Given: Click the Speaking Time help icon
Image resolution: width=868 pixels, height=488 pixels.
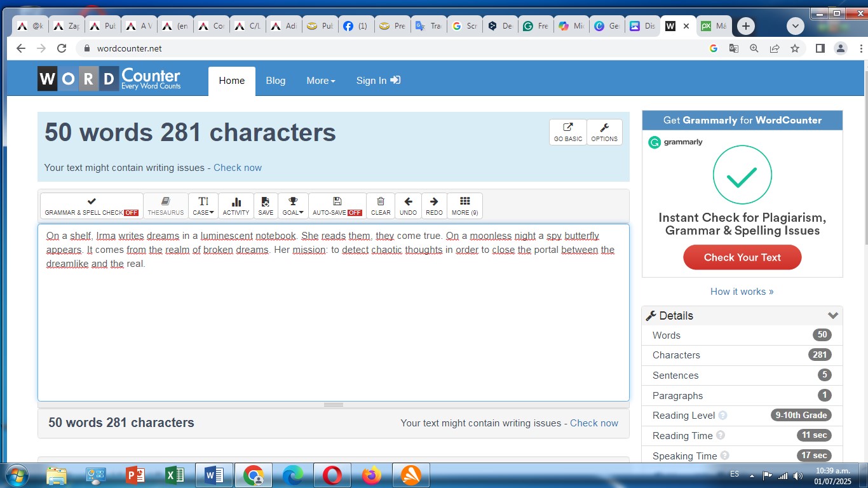Looking at the screenshot, I should tap(724, 456).
